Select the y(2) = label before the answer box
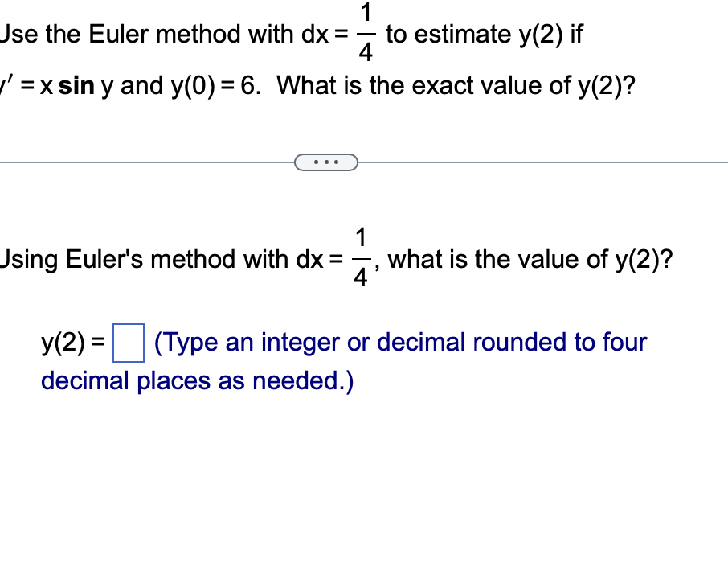 (72, 342)
